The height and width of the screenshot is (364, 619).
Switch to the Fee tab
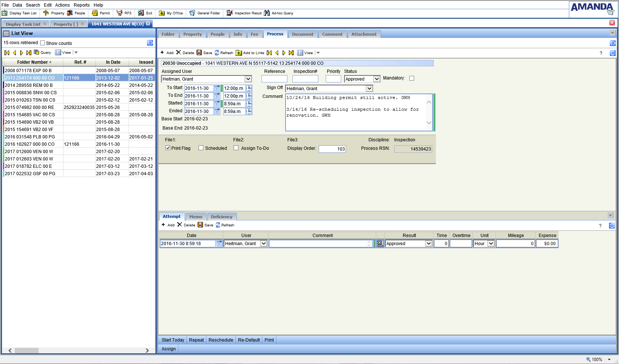(254, 34)
